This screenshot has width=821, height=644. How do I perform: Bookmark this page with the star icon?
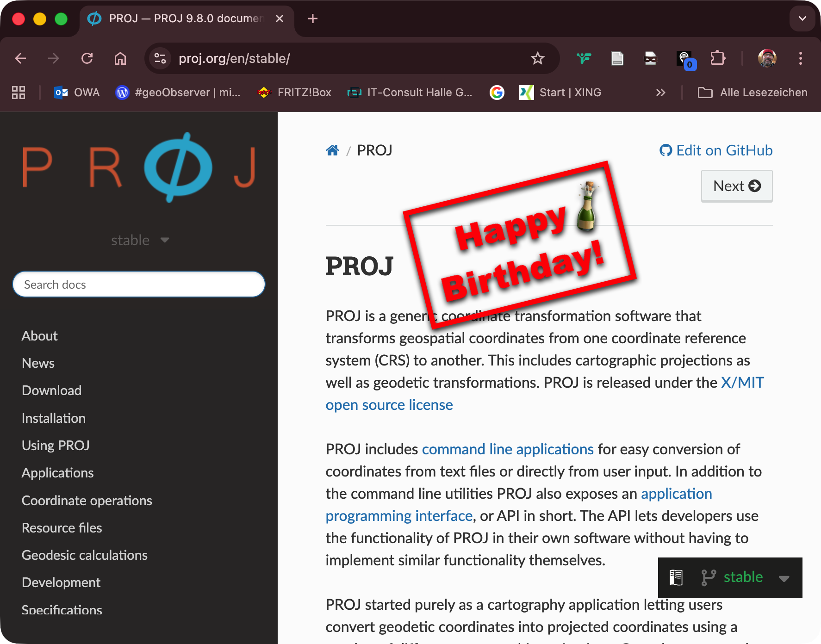[x=537, y=59]
